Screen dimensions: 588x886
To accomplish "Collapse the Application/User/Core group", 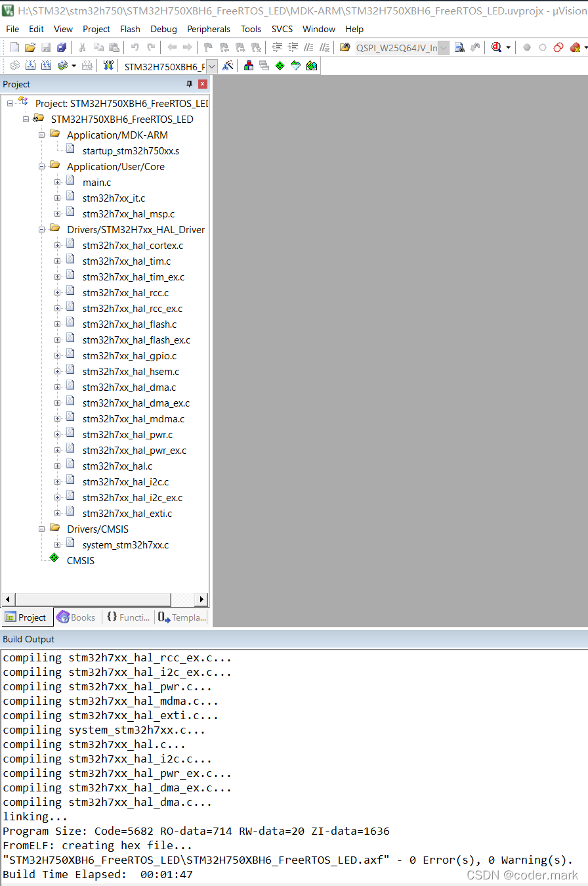I will click(x=42, y=167).
